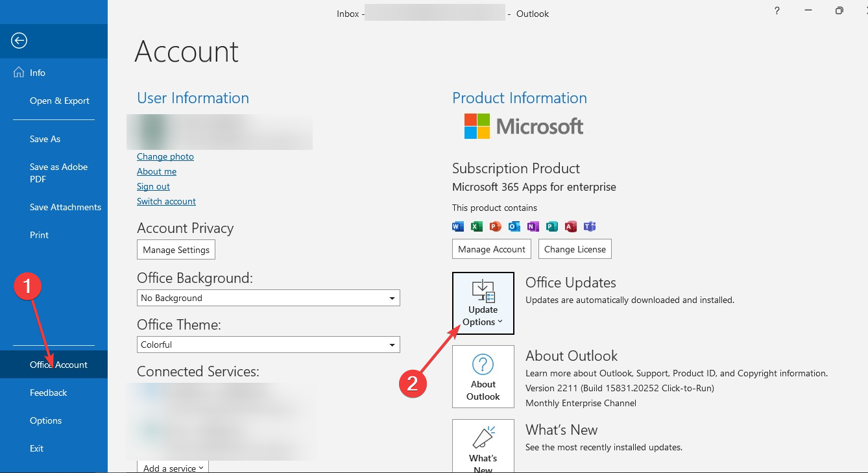Click the 'Learn more about Outlook' description text
The image size is (868, 473).
click(x=677, y=374)
